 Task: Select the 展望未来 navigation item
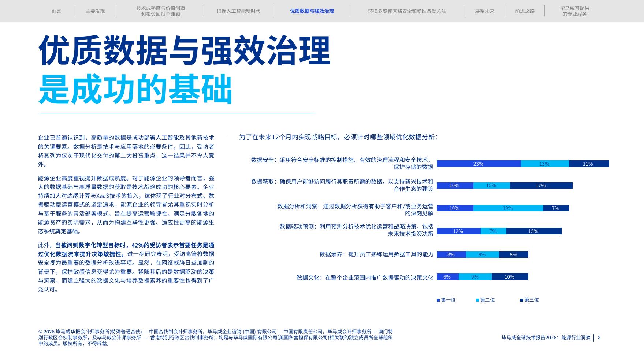pos(485,11)
